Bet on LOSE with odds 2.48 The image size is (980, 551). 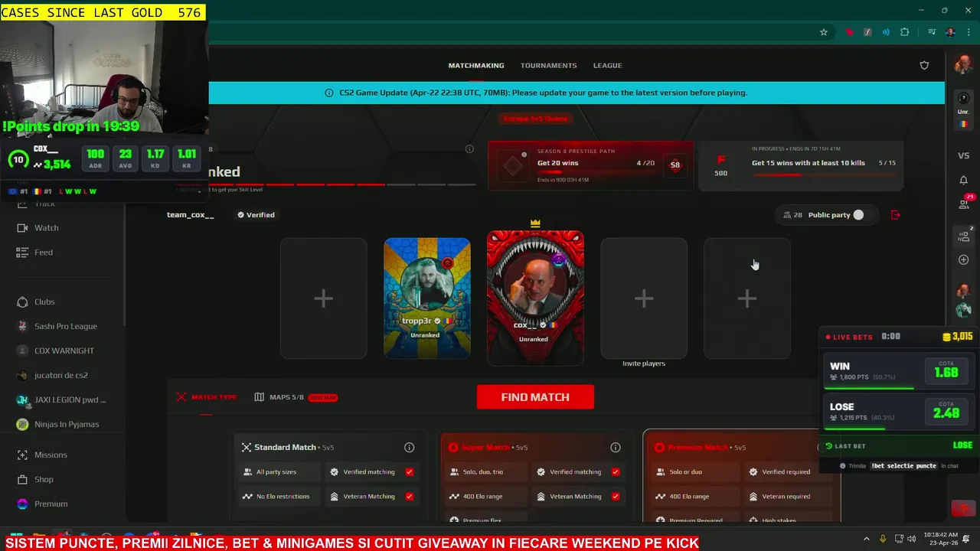(946, 413)
